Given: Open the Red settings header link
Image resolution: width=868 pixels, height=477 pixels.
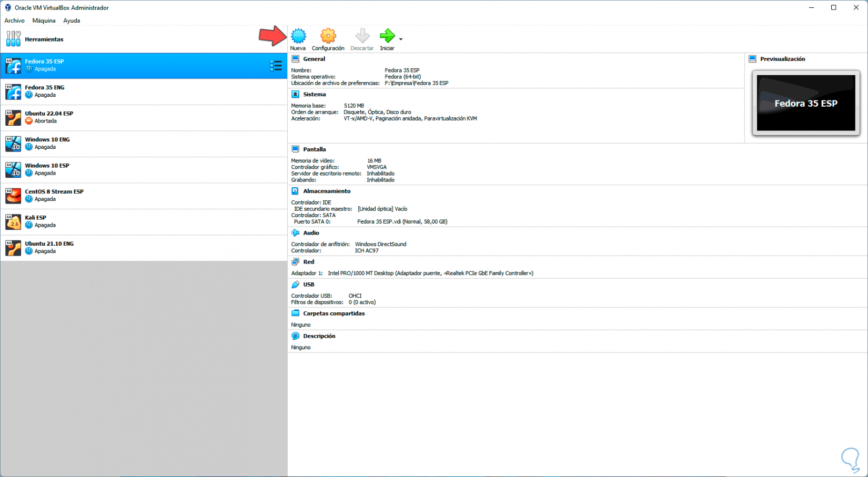Looking at the screenshot, I should pos(309,262).
